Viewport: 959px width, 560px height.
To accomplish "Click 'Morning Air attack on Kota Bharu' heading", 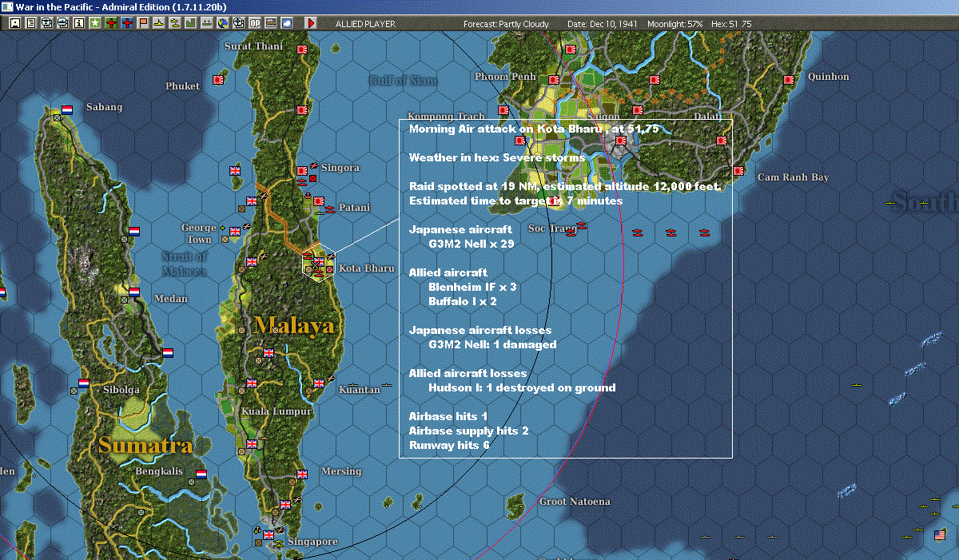I will click(534, 129).
